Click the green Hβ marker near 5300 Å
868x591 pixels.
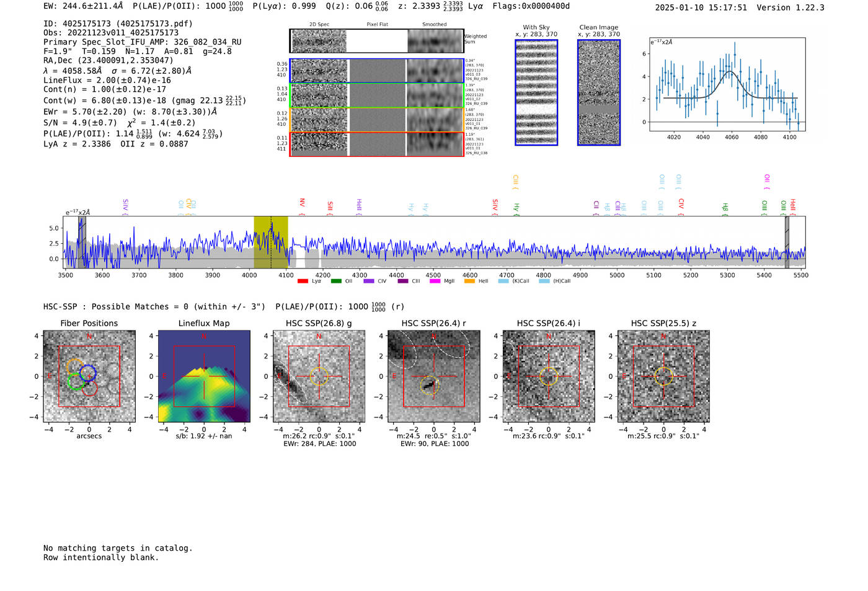(725, 208)
